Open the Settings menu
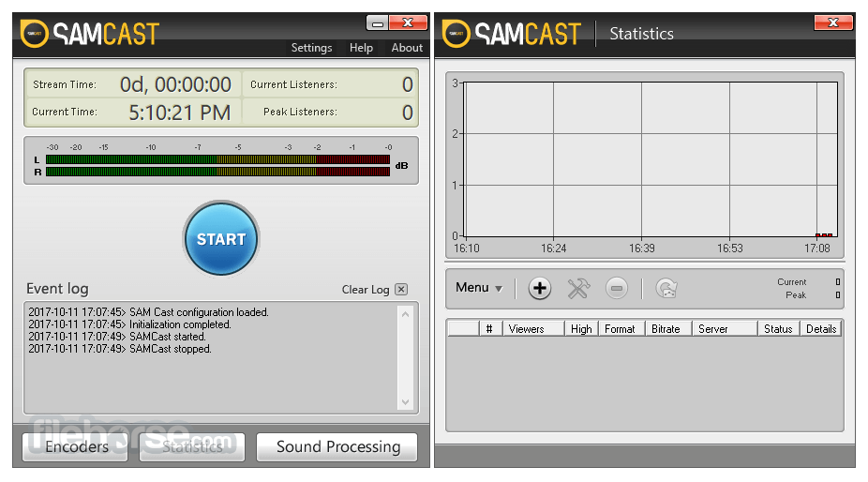The width and height of the screenshot is (868, 482). pos(311,48)
